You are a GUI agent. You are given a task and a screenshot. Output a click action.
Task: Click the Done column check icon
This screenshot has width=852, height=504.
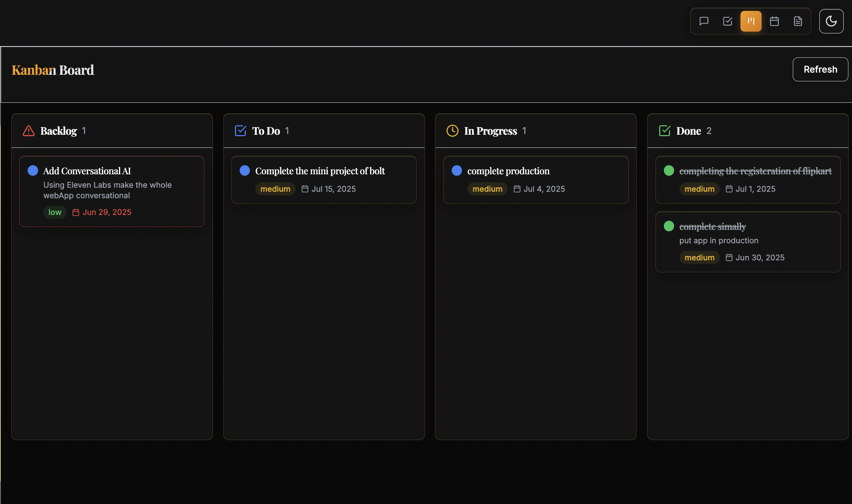click(x=665, y=131)
